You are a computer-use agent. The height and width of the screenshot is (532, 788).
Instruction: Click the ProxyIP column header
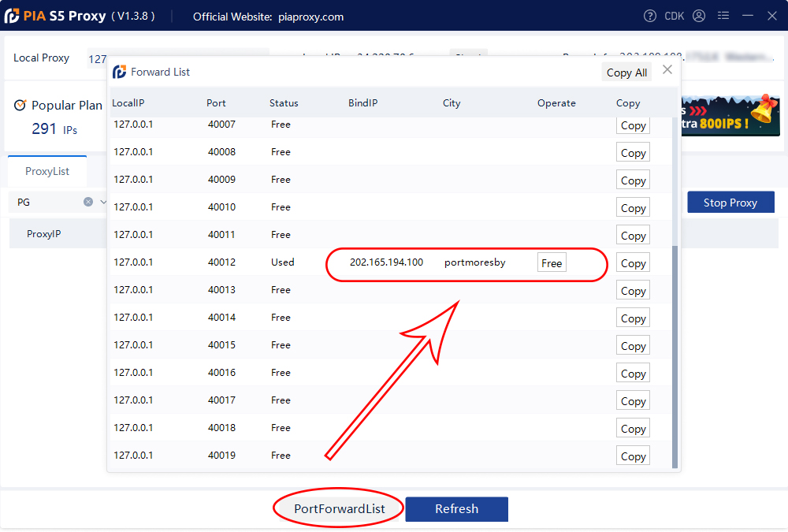pyautogui.click(x=43, y=234)
